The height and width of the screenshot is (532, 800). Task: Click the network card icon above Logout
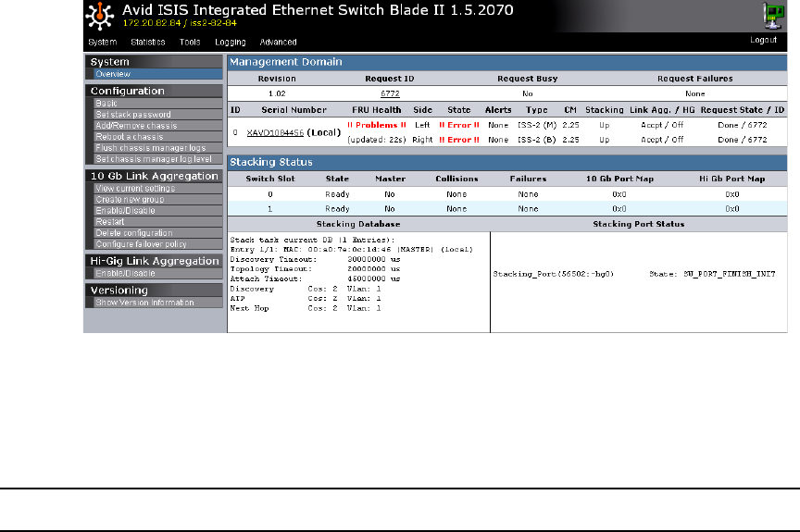coord(773,16)
